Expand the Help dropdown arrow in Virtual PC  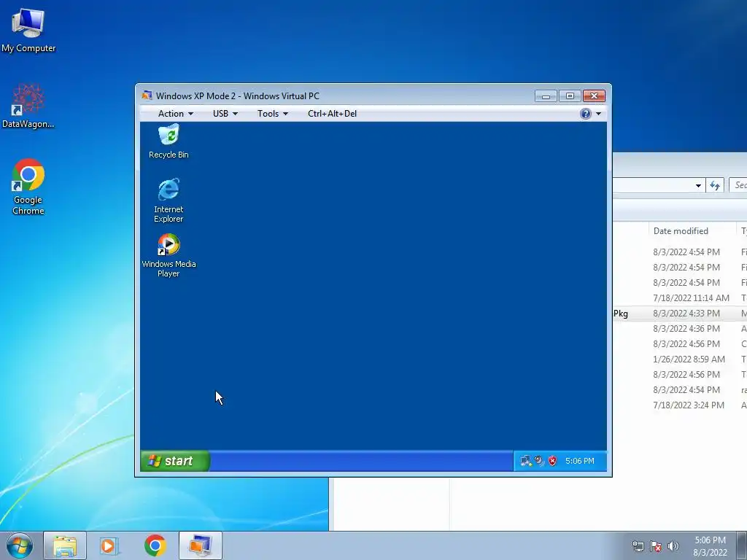click(x=598, y=114)
